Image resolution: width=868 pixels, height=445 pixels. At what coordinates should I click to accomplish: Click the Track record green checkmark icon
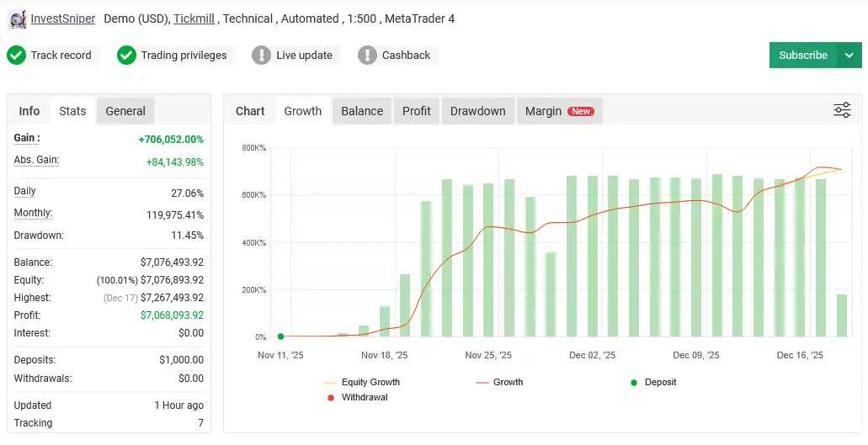click(x=16, y=56)
